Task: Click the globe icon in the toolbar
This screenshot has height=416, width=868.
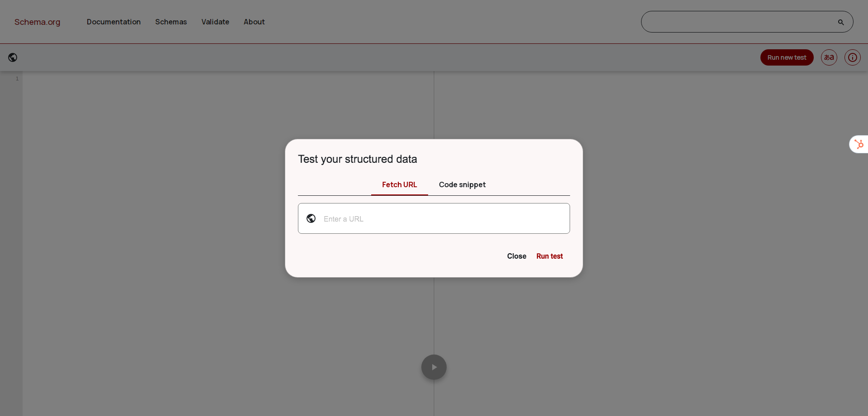Action: coord(13,57)
